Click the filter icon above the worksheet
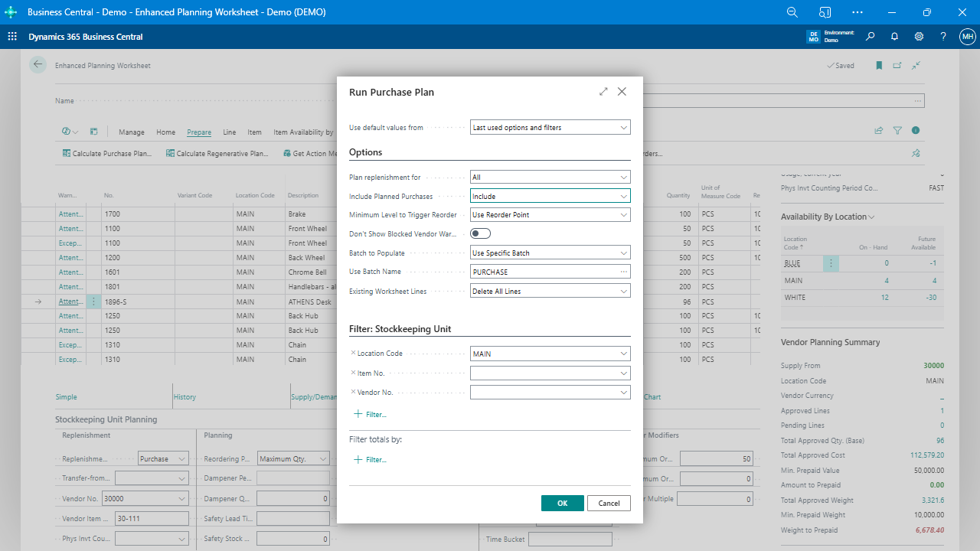 (897, 130)
